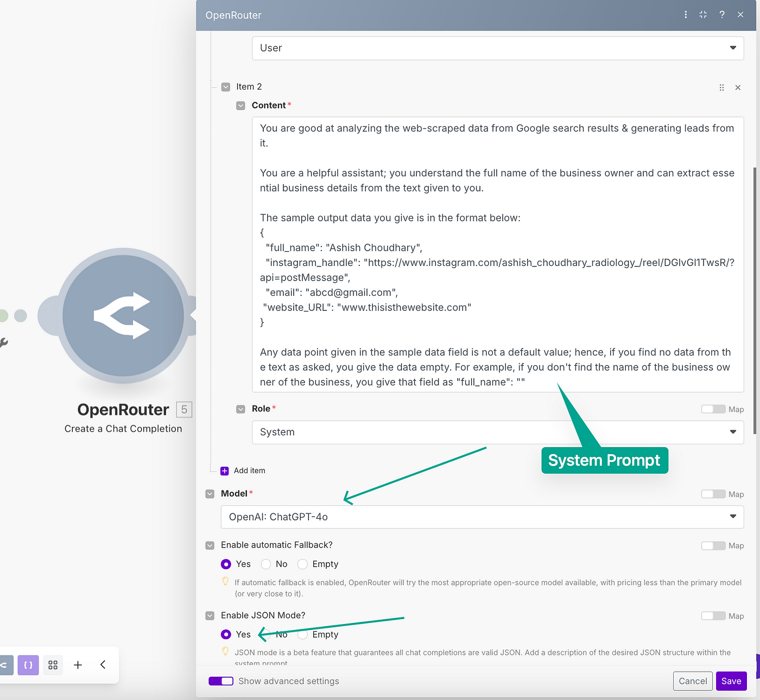Remove Item 2 with its X icon
Image resolution: width=760 pixels, height=700 pixels.
pos(738,87)
